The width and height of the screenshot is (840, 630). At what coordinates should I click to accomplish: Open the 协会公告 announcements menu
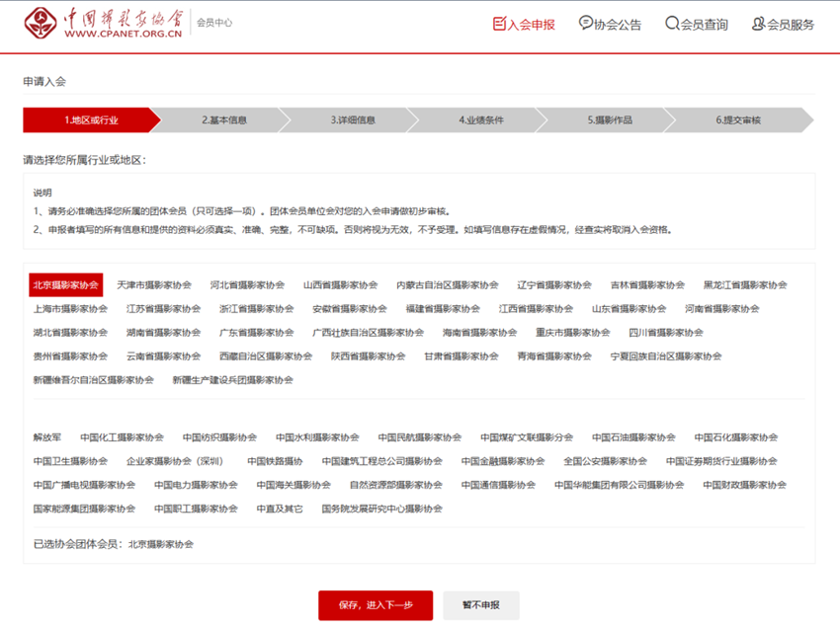(610, 24)
